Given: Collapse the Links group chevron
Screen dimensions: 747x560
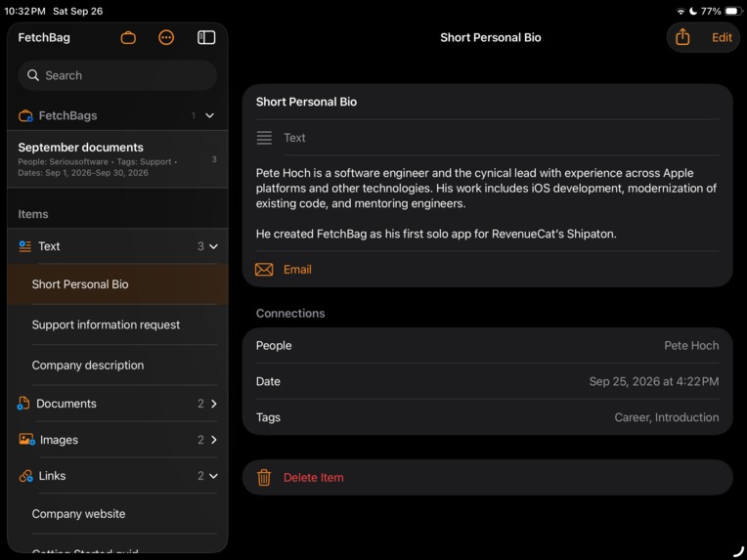Looking at the screenshot, I should tap(213, 476).
